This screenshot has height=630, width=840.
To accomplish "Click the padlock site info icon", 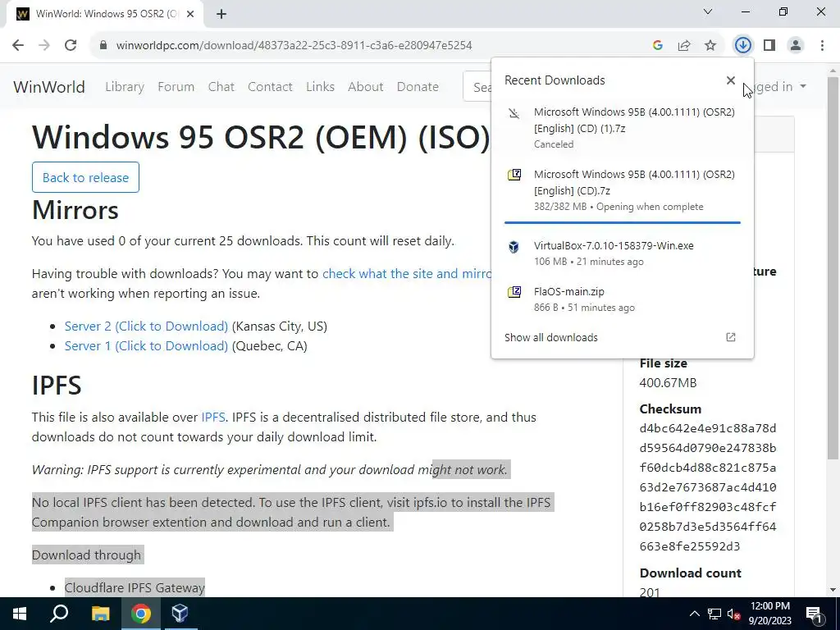I will coord(103,46).
